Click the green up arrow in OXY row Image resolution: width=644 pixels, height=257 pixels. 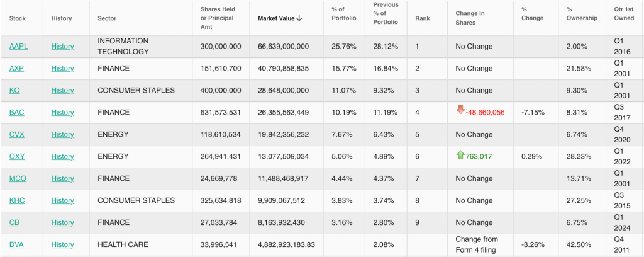point(460,156)
